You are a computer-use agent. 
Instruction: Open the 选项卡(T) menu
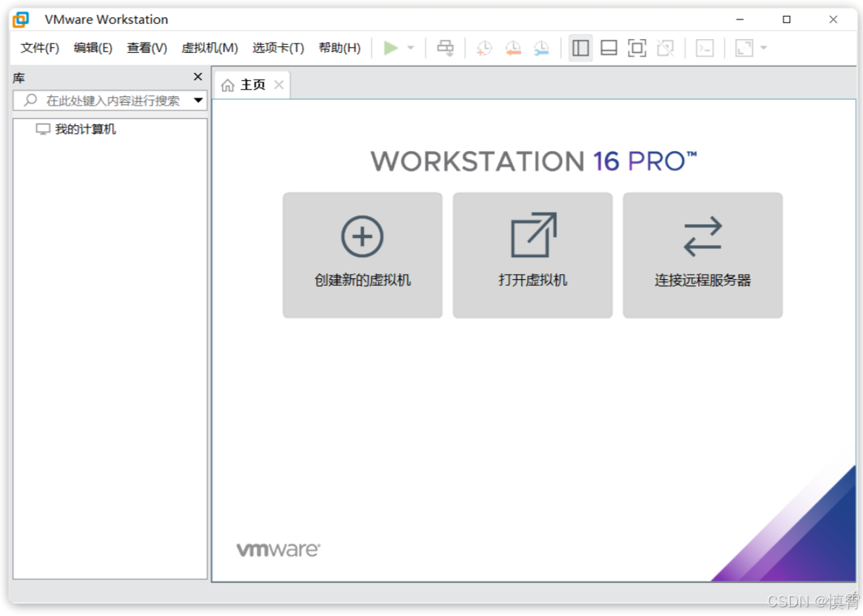[278, 48]
